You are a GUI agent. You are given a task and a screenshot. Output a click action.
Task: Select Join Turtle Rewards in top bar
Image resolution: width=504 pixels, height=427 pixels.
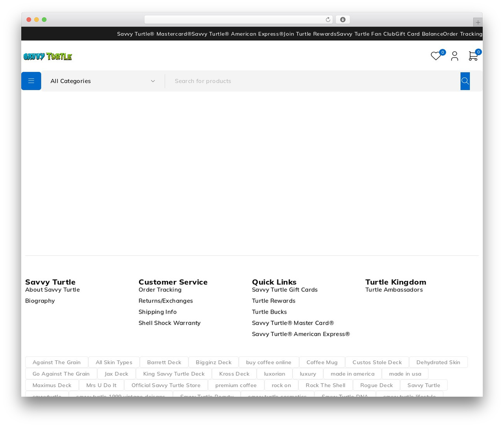point(310,34)
